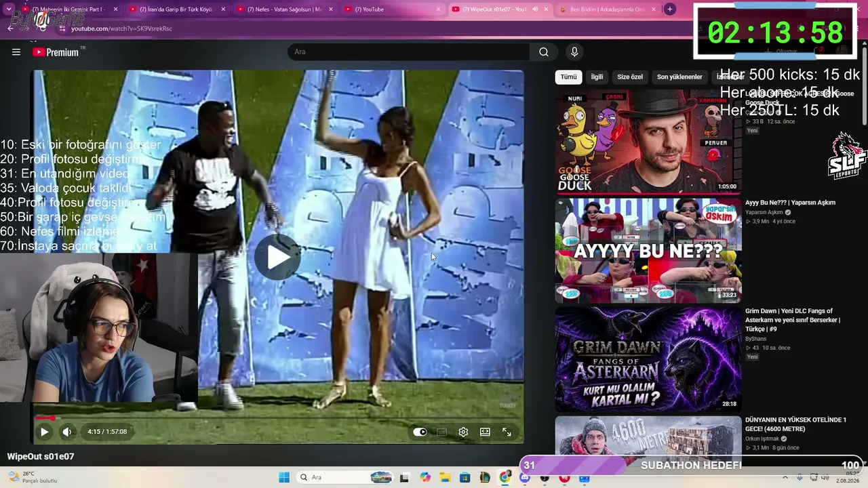868x488 pixels.
Task: Open File Explorer from the taskbar
Action: coord(445,478)
